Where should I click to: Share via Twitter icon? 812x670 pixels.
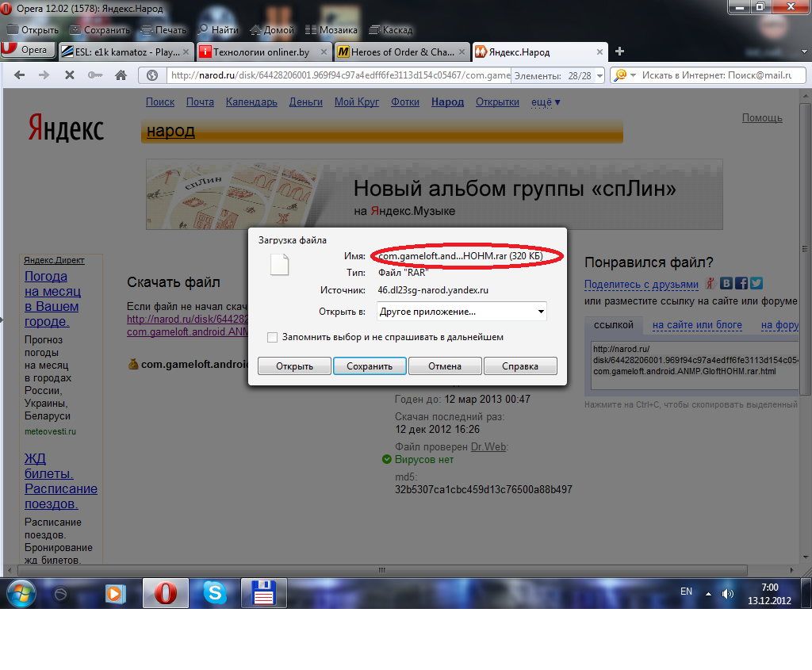pos(756,283)
